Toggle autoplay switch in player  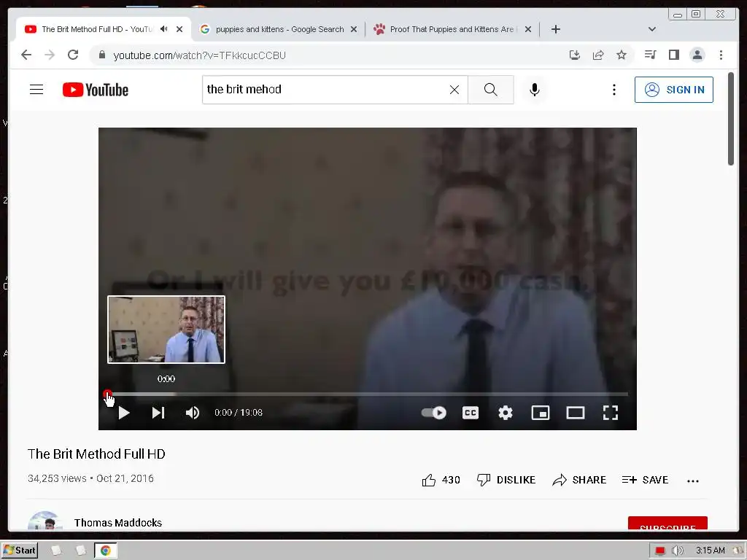[x=433, y=413]
